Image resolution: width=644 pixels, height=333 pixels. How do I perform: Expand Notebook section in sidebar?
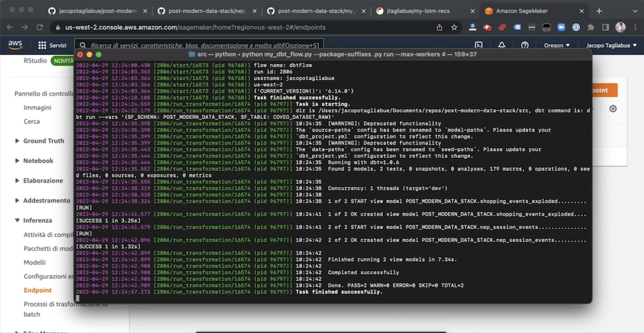[x=17, y=161]
